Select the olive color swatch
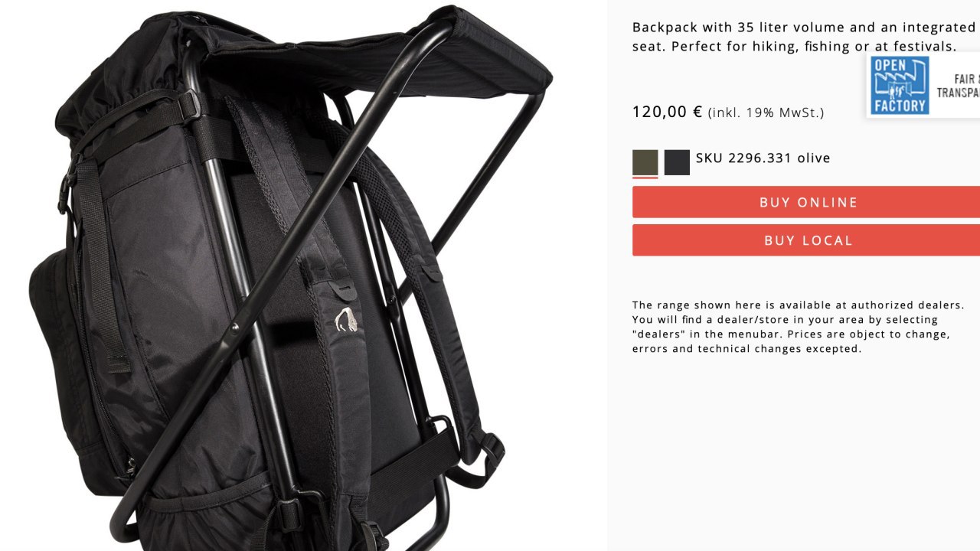 [645, 162]
